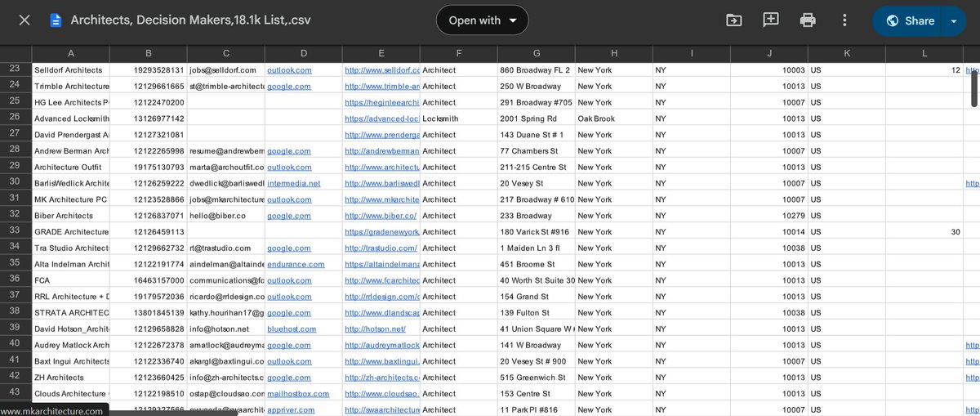The image size is (980, 416).
Task: Click the apprlver.com provider link
Action: pyautogui.click(x=292, y=409)
